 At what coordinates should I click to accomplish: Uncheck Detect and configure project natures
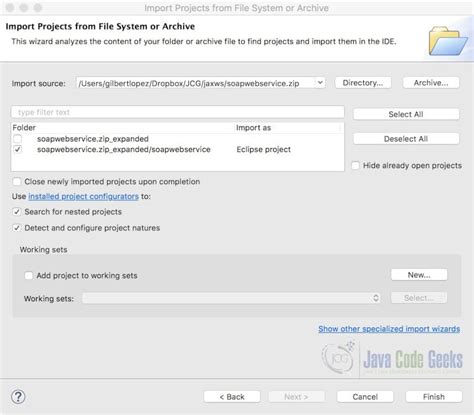pyautogui.click(x=17, y=228)
